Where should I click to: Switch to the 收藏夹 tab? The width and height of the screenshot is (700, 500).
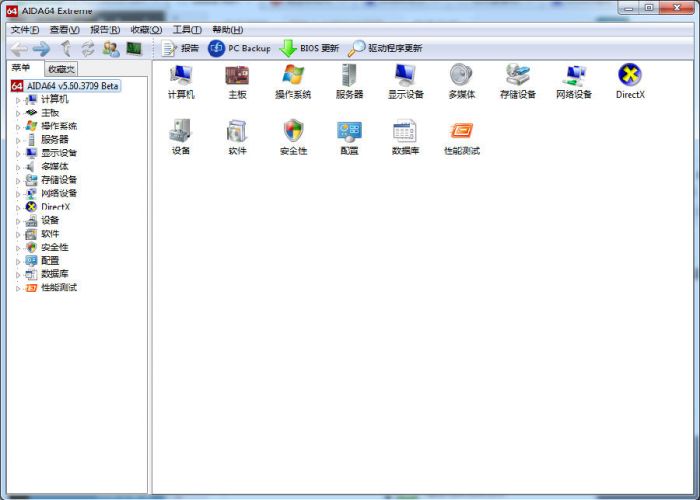click(61, 69)
